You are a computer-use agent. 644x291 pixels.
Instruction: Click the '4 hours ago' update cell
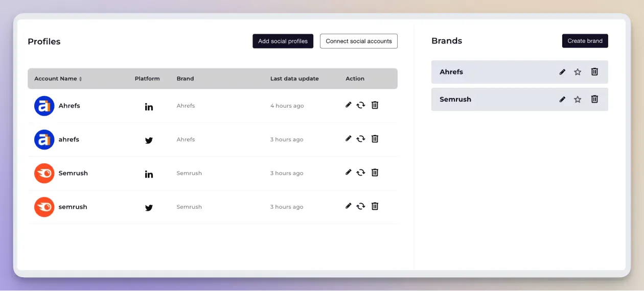(287, 106)
